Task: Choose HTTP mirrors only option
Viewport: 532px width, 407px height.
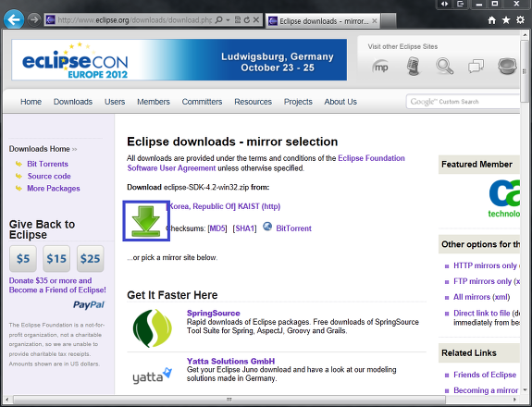Action: pyautogui.click(x=485, y=265)
